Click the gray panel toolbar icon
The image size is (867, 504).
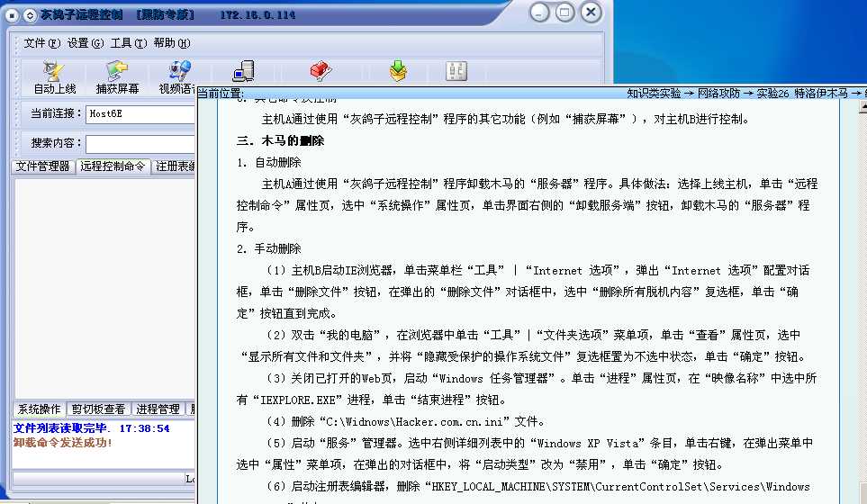[456, 71]
